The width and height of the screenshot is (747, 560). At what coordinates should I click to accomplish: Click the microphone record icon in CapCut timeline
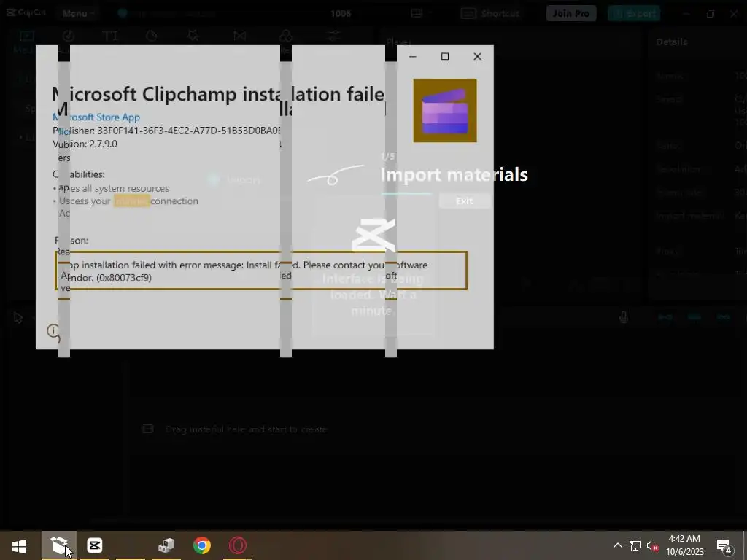click(623, 317)
